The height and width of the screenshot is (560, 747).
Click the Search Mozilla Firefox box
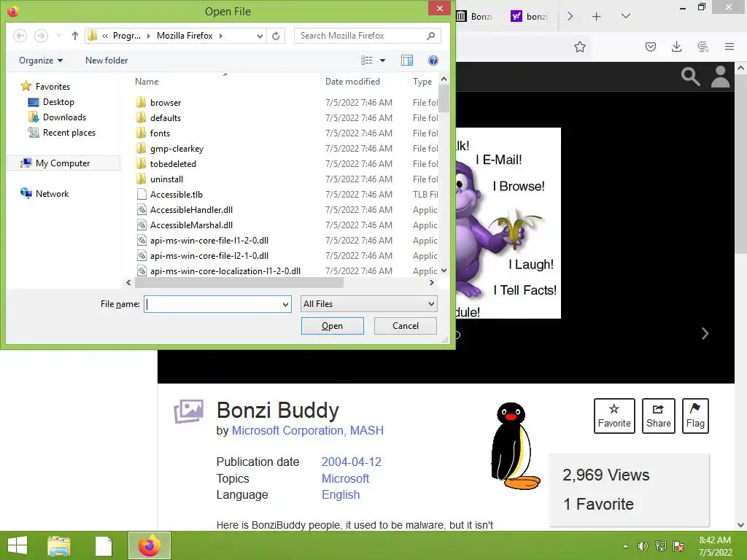point(368,36)
